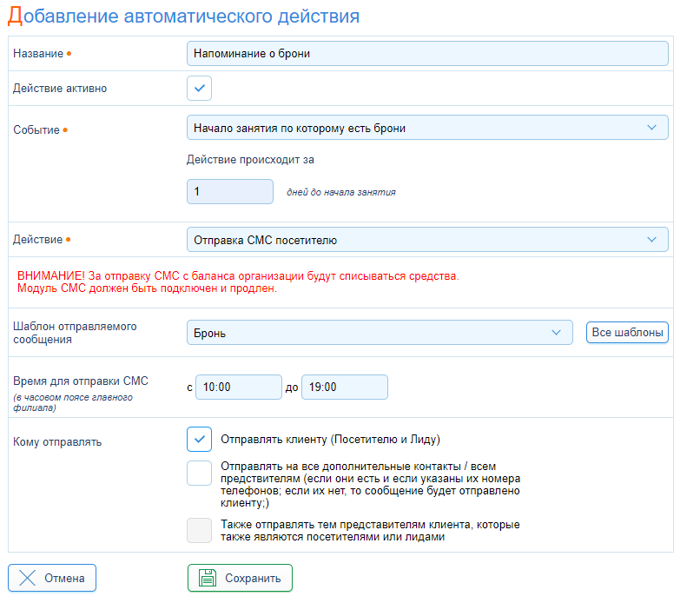Viewport: 700px width, 603px height.
Task: Click the Название input field
Action: (x=427, y=54)
